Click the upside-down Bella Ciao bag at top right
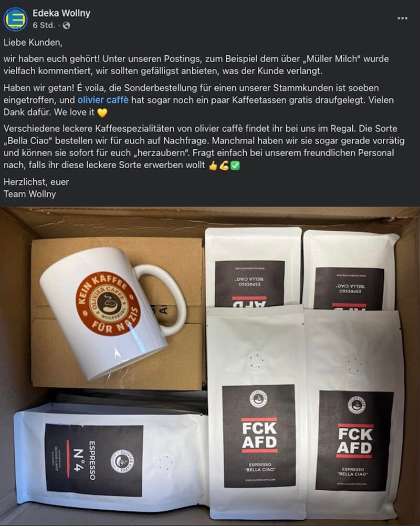The width and height of the screenshot is (420, 526). pyautogui.click(x=350, y=271)
